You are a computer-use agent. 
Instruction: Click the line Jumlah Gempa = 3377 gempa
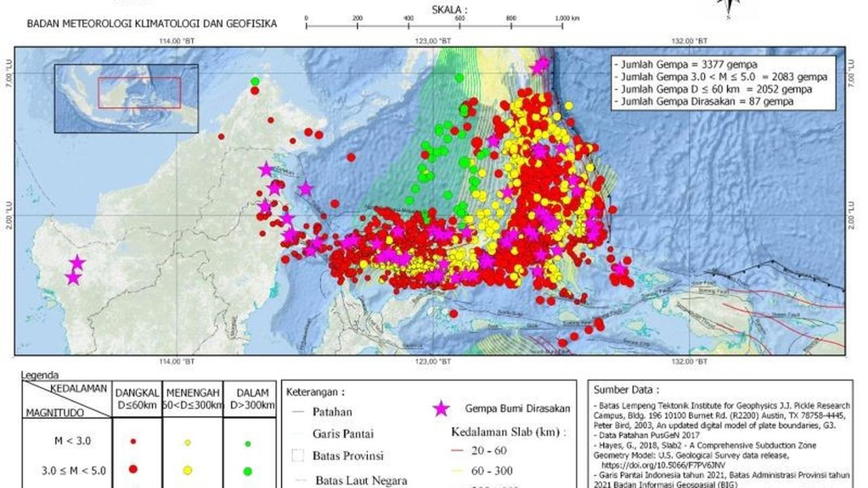(686, 65)
